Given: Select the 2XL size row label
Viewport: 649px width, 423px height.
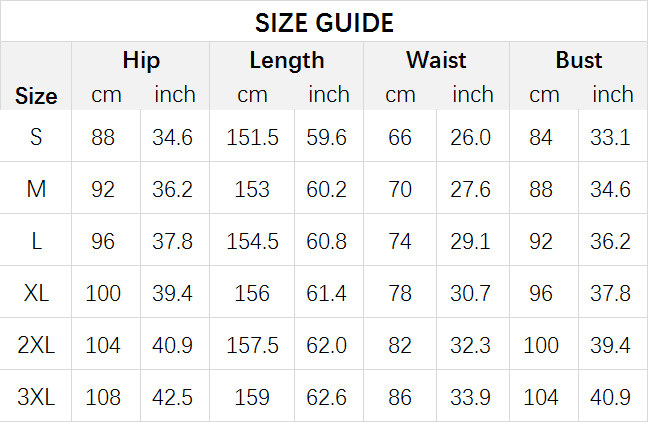Looking at the screenshot, I should (x=36, y=345).
